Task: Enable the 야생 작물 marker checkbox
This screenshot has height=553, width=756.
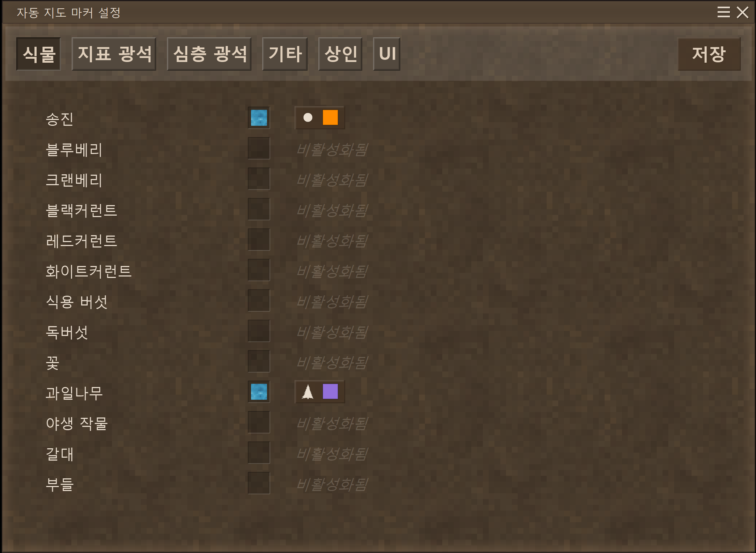Action: pyautogui.click(x=259, y=422)
